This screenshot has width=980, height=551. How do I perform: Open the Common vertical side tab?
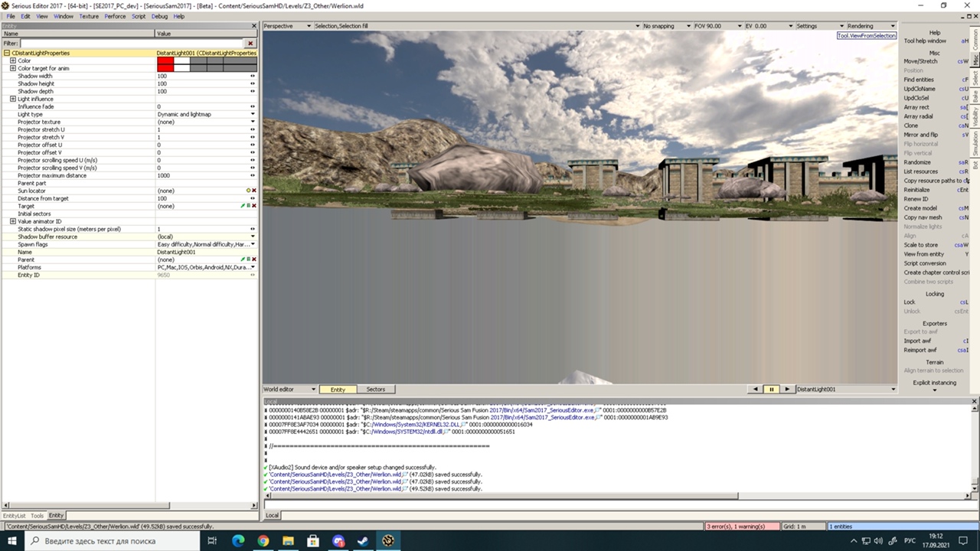pos(975,40)
